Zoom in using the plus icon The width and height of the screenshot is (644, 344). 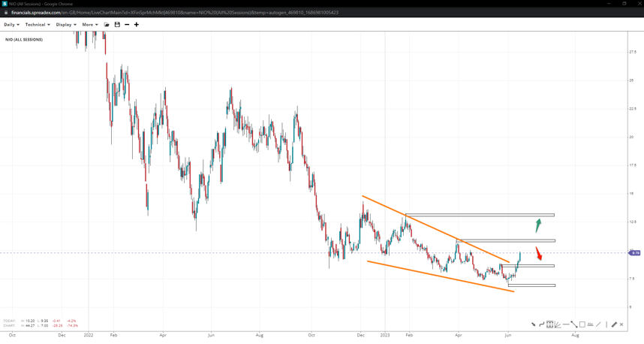[137, 25]
